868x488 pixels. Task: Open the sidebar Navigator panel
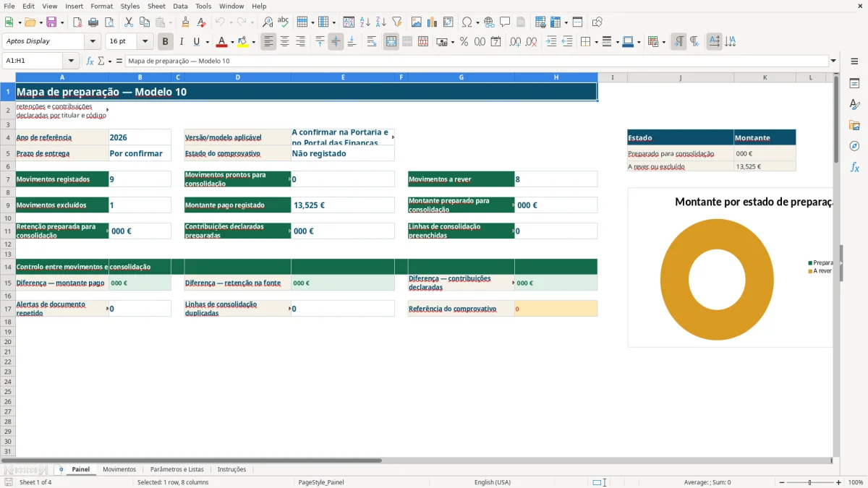[854, 146]
